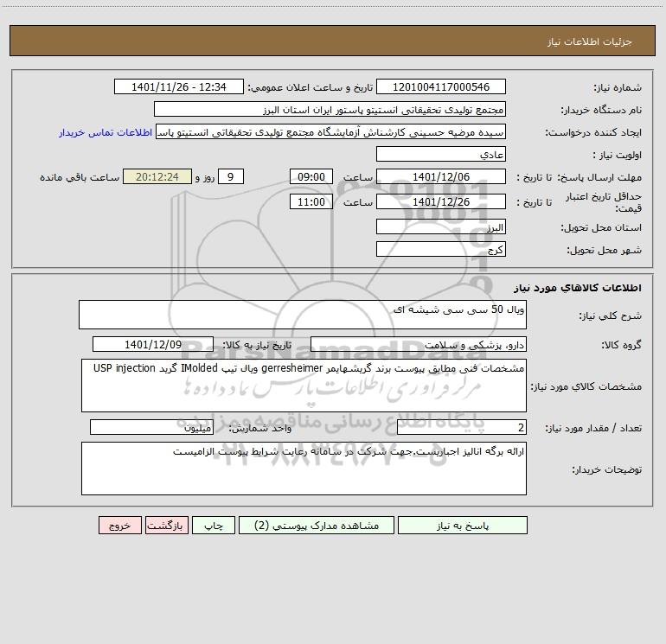Click the response deadline date 1401/12/06
Image resolution: width=666 pixels, height=644 pixels.
point(441,176)
